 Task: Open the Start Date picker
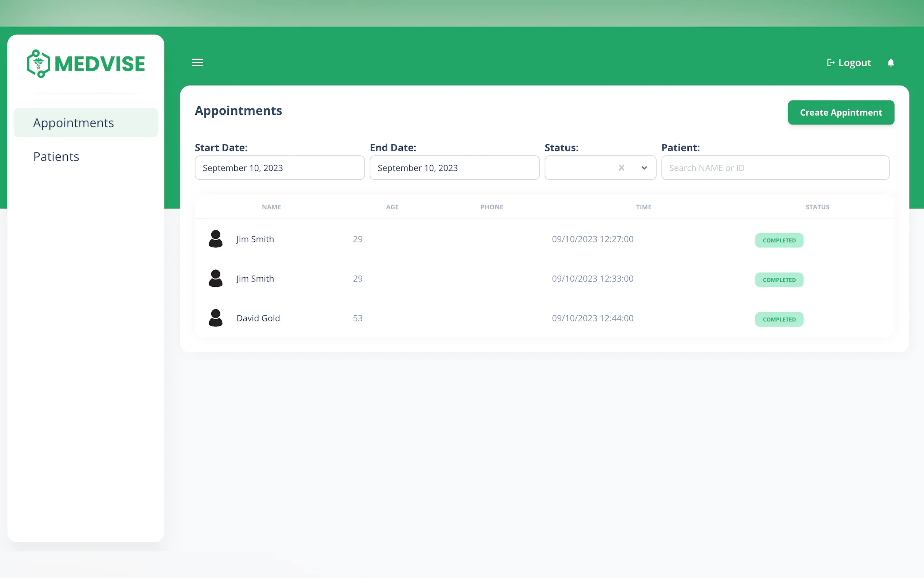[x=279, y=168]
